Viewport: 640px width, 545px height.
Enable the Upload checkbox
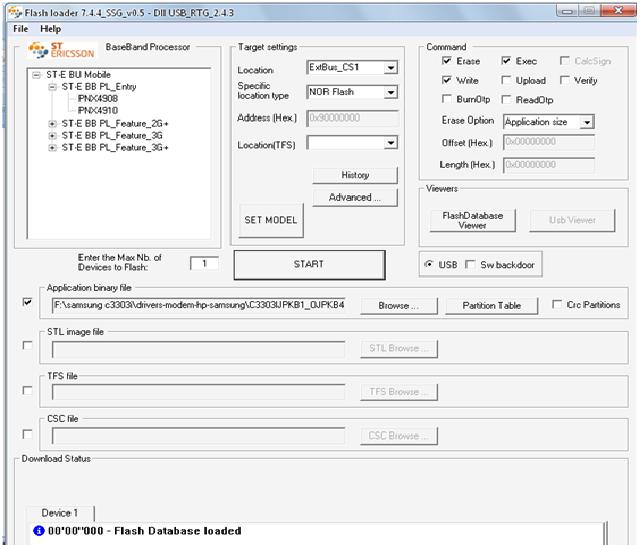coord(506,80)
